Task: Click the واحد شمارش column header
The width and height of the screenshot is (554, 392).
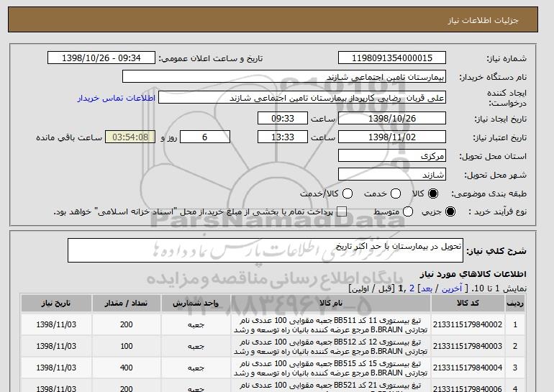Action: pyautogui.click(x=196, y=304)
